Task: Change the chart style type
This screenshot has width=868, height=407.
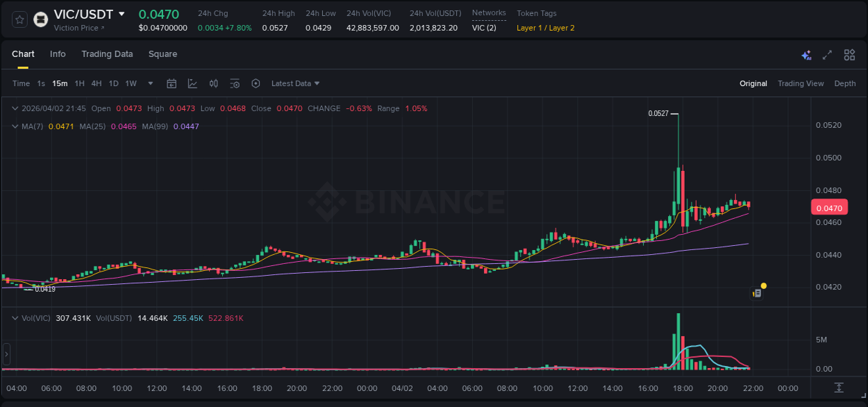Action: click(x=192, y=83)
